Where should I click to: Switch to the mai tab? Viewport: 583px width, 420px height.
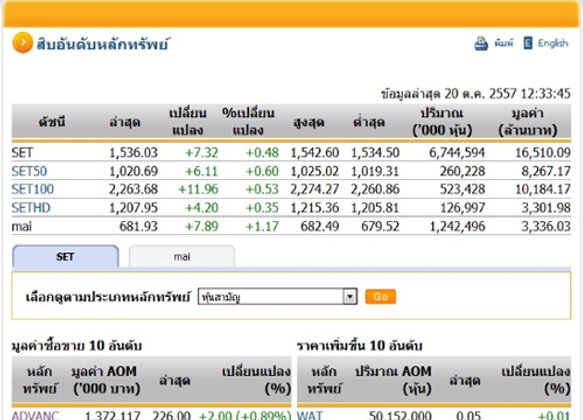click(x=182, y=256)
